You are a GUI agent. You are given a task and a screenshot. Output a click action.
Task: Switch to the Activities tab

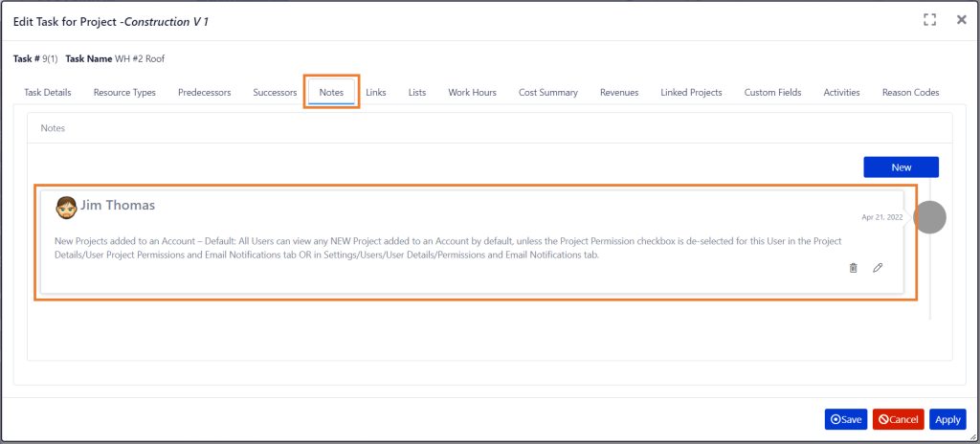coord(841,93)
